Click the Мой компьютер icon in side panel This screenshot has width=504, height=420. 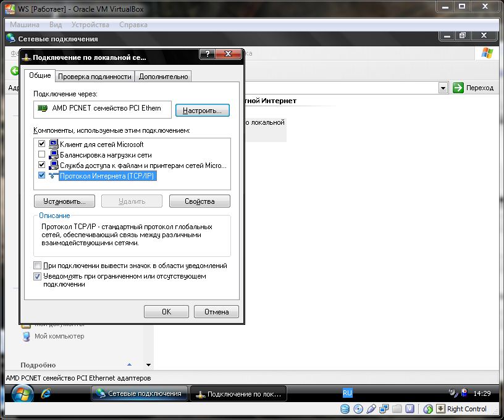pyautogui.click(x=27, y=337)
